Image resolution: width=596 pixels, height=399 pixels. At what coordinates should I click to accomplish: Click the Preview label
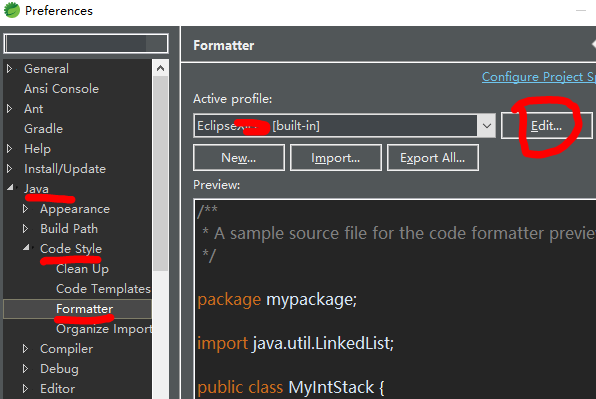pyautogui.click(x=217, y=185)
